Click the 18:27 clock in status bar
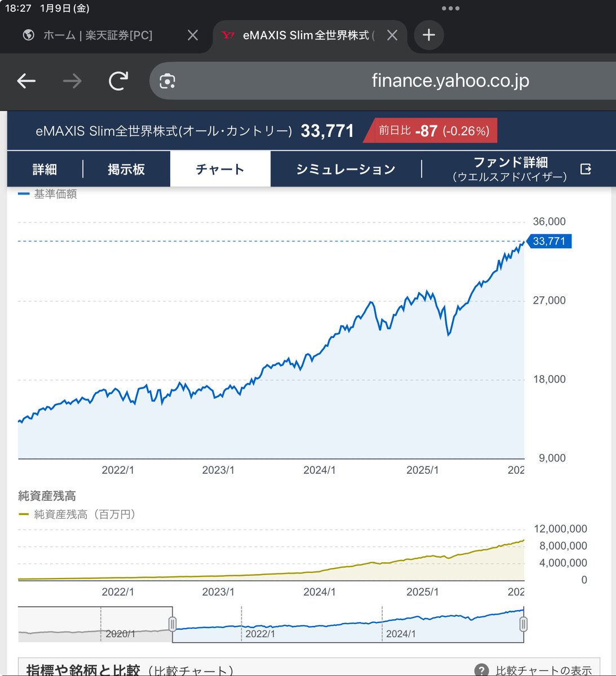 click(x=18, y=8)
